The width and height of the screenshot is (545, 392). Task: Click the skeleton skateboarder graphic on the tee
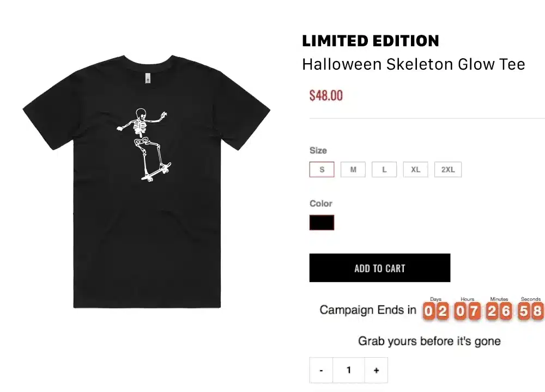pyautogui.click(x=145, y=144)
